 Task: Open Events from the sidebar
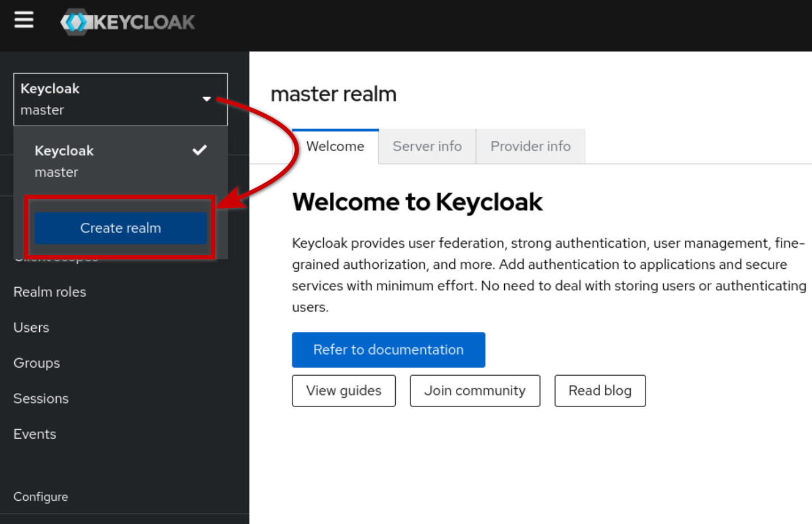click(x=35, y=434)
